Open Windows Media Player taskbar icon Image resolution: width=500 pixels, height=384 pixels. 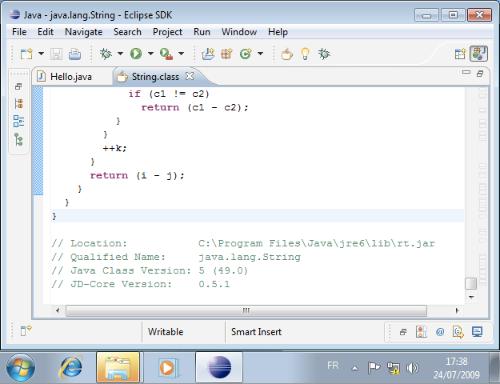168,368
